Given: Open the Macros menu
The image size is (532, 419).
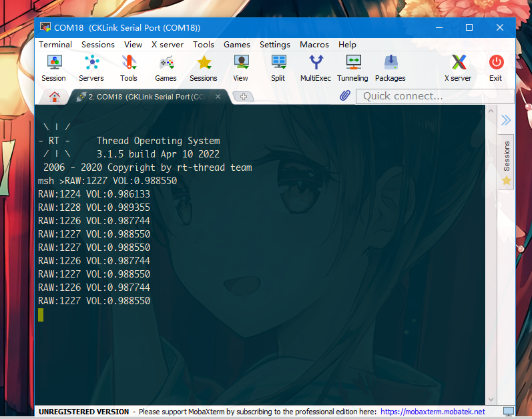Looking at the screenshot, I should coord(314,45).
